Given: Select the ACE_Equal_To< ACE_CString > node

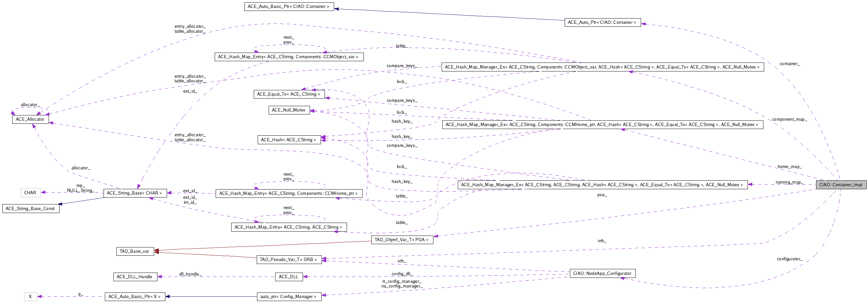Looking at the screenshot, I should pyautogui.click(x=289, y=94).
